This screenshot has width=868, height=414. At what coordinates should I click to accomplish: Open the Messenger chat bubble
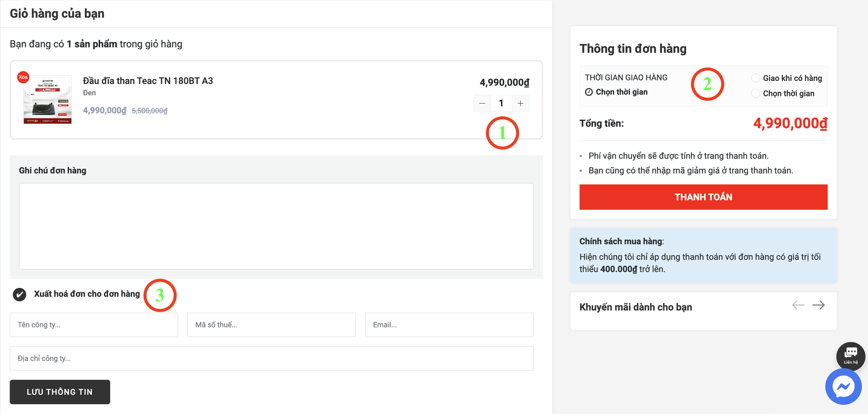tap(843, 386)
